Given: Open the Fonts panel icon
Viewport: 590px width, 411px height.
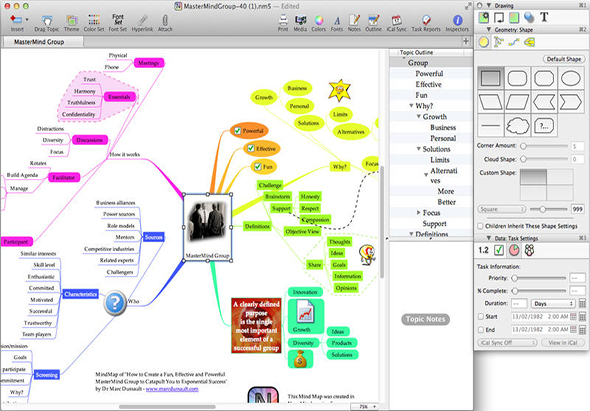Looking at the screenshot, I should click(337, 23).
